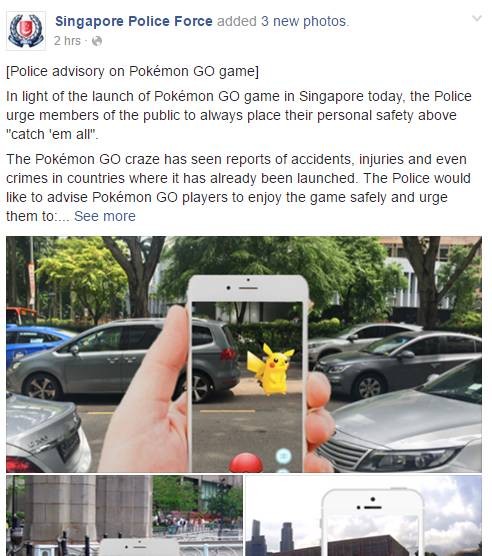Tap Pikachu on the phone screen
The height and width of the screenshot is (556, 492).
point(272,369)
